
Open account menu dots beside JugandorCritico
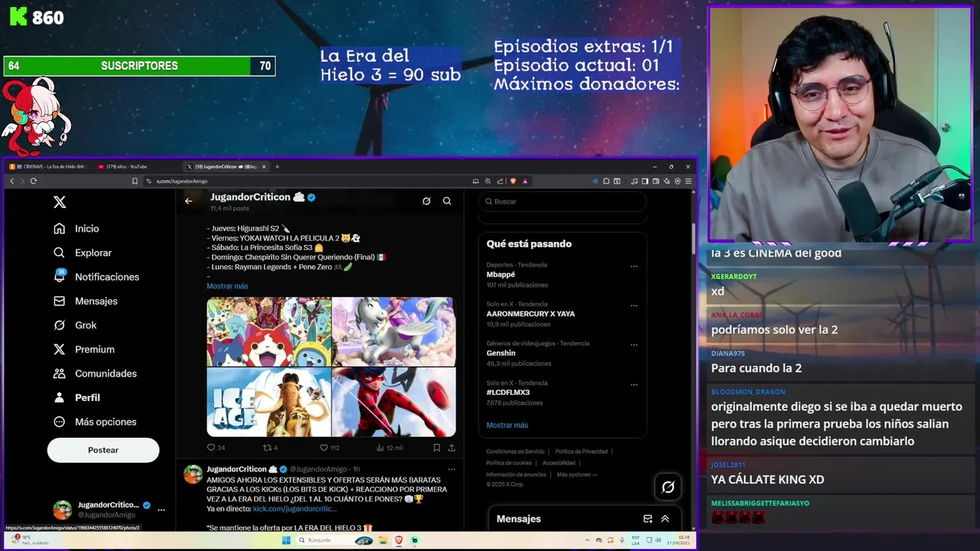point(161,510)
